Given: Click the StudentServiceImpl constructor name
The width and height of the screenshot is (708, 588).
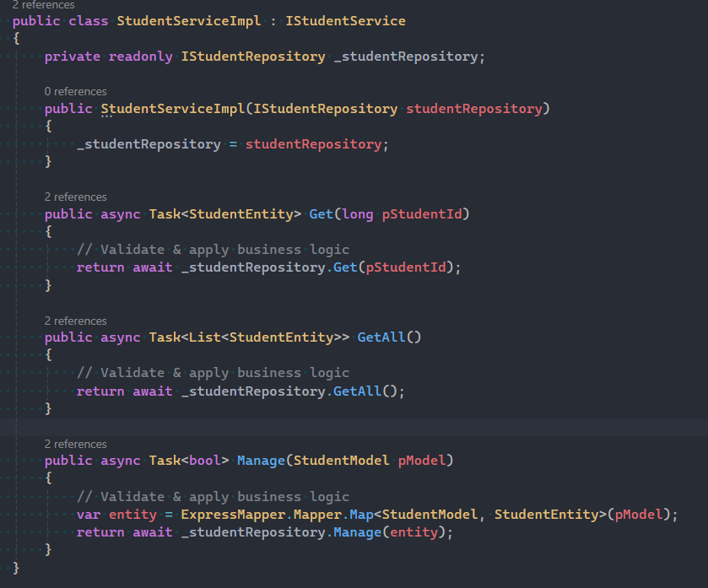Looking at the screenshot, I should (172, 109).
